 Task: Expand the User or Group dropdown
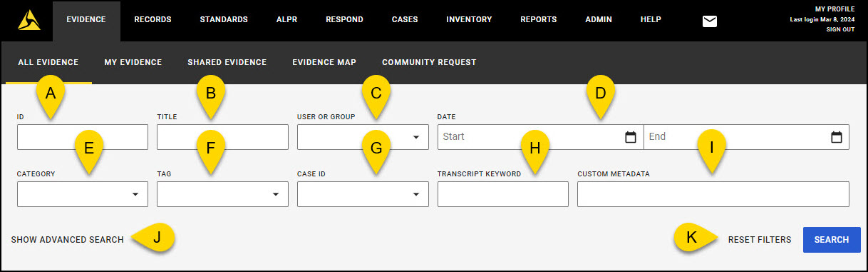(416, 137)
